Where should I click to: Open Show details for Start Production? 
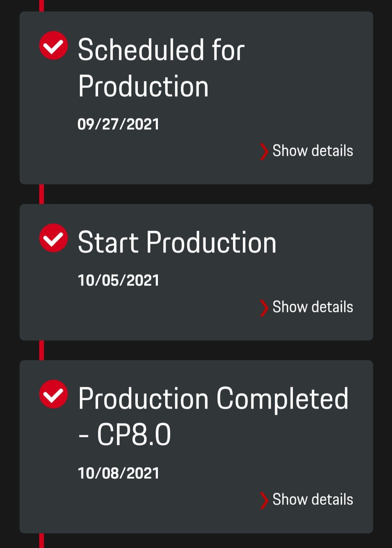[x=313, y=307]
